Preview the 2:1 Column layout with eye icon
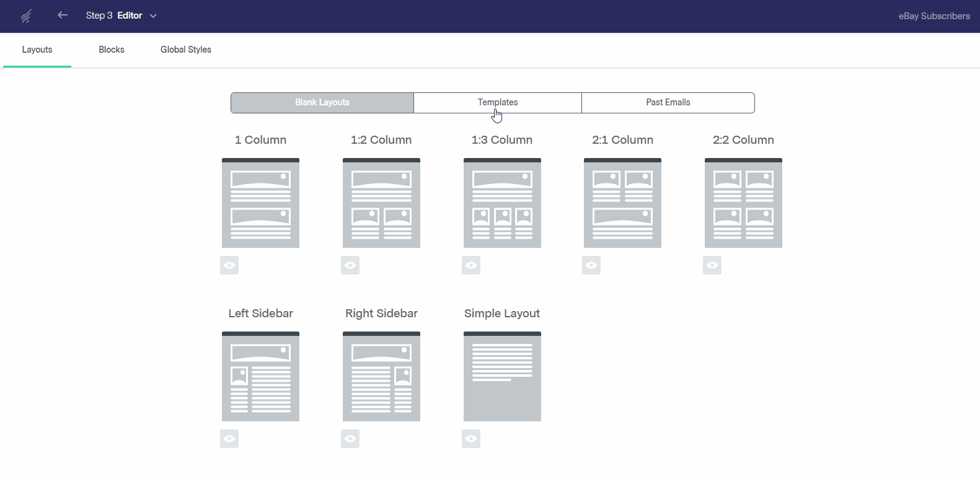The image size is (980, 479). coord(591,265)
